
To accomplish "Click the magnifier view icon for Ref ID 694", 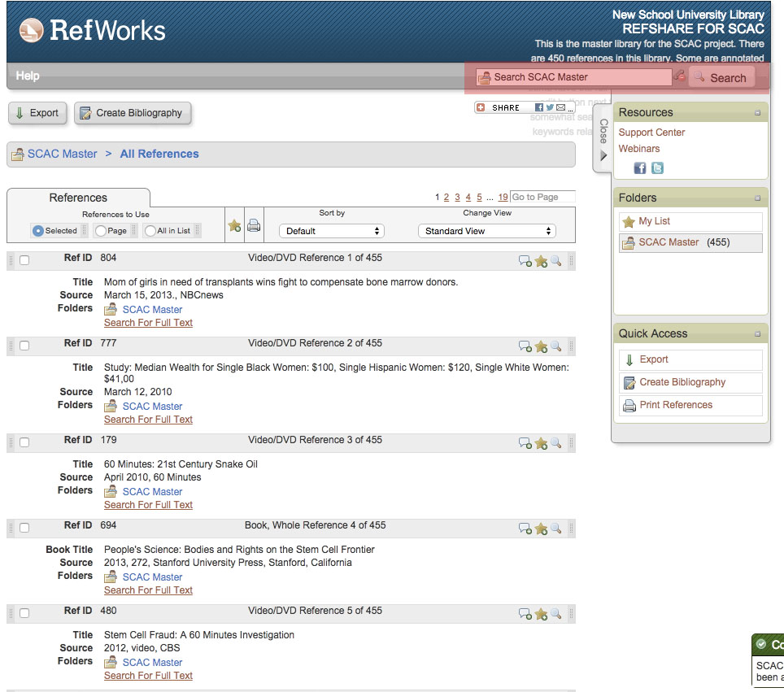I will (x=556, y=528).
